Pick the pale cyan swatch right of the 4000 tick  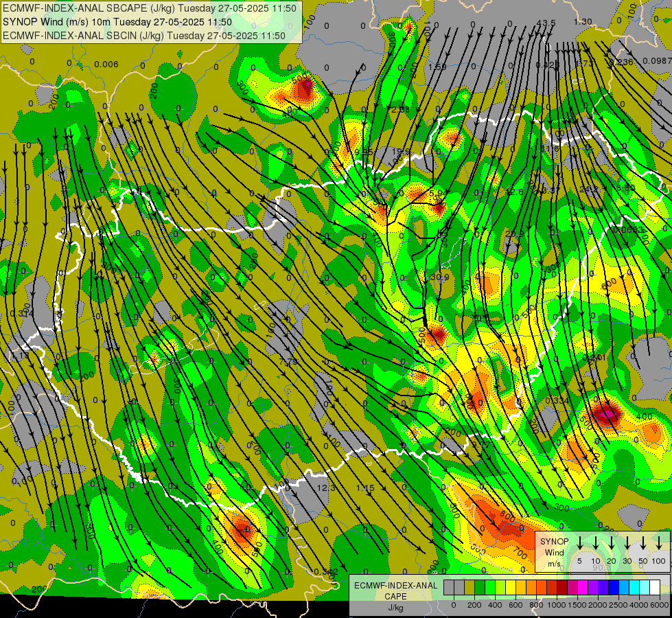(x=645, y=587)
